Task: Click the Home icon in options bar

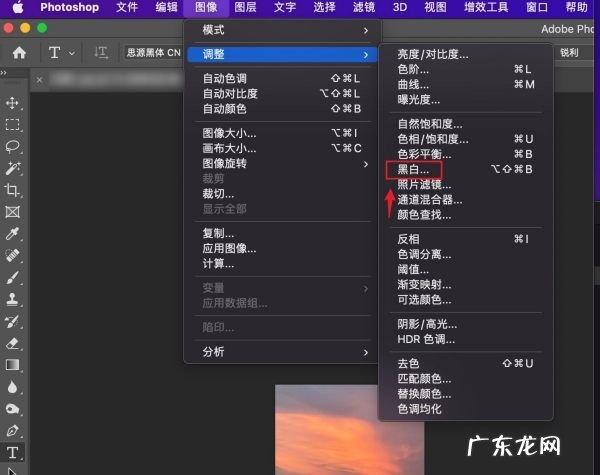Action: (x=19, y=52)
